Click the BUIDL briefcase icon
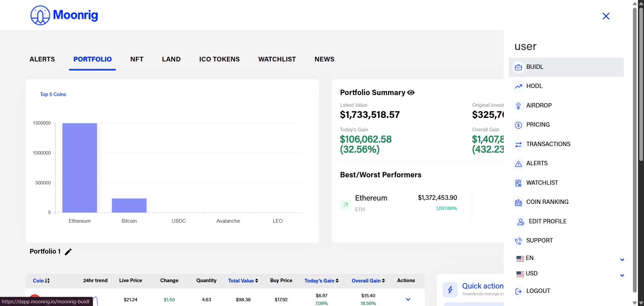The image size is (644, 306). point(518,67)
